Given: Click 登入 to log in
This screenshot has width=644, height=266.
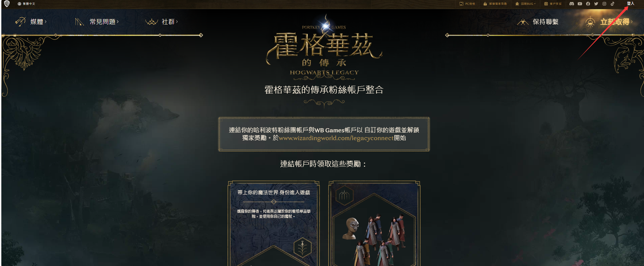Looking at the screenshot, I should tap(630, 3).
